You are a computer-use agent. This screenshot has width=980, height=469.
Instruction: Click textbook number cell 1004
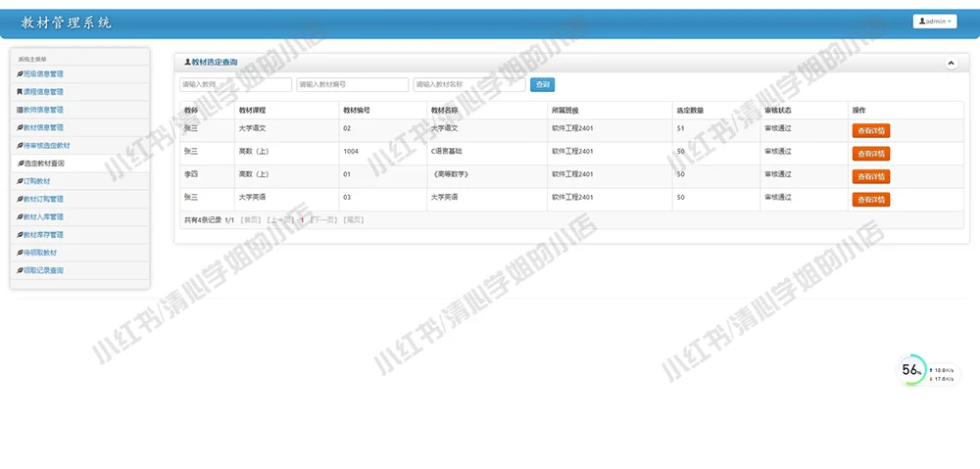[x=351, y=151]
